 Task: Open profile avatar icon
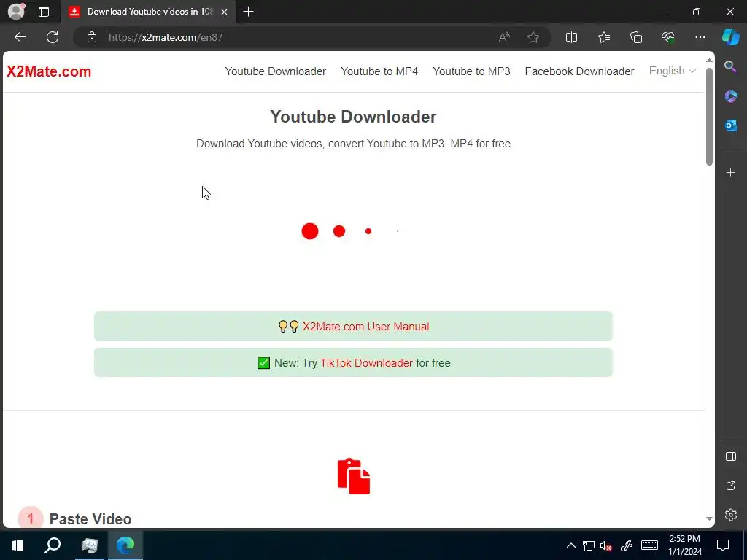coord(16,12)
